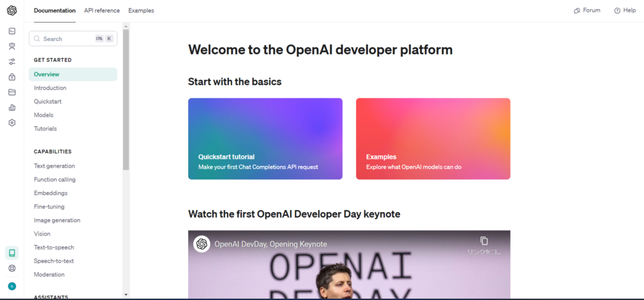
Task: Focus the Search input field
Action: point(73,38)
